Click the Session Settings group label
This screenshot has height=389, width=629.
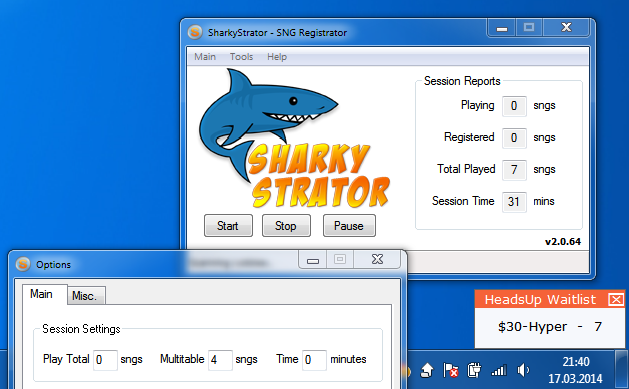pos(81,329)
